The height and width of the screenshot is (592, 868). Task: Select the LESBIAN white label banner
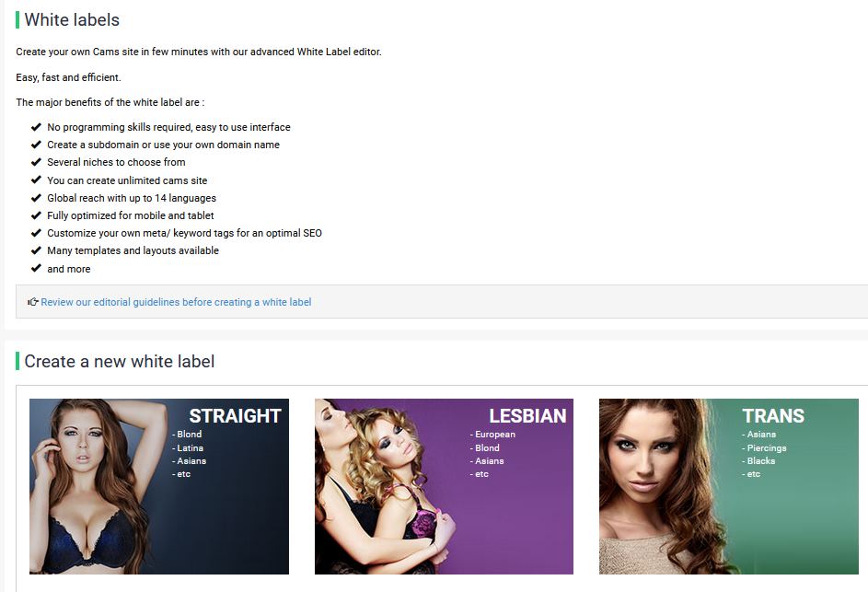[444, 486]
